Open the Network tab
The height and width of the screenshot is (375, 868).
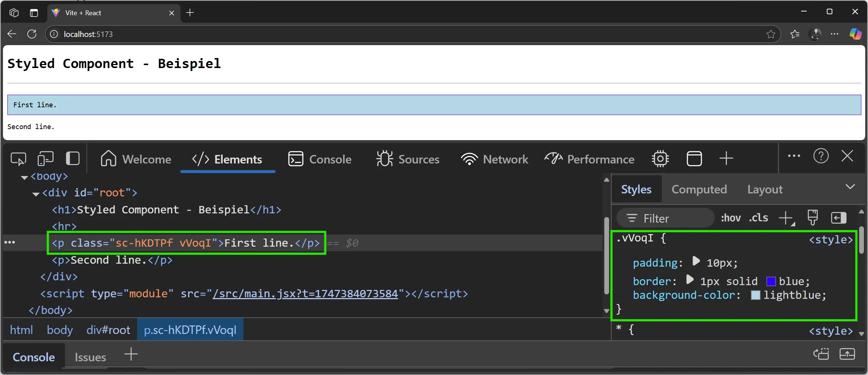[x=494, y=159]
